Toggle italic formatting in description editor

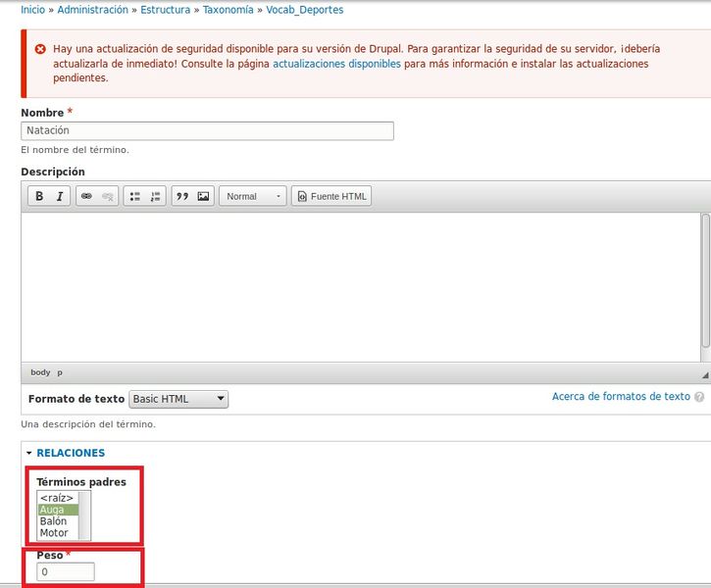tap(60, 196)
